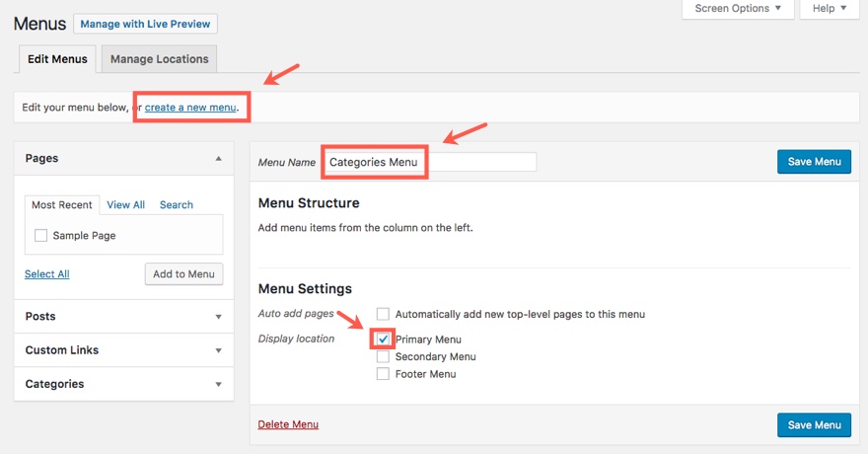Click into the Menu Name field
The image size is (868, 454).
point(430,162)
